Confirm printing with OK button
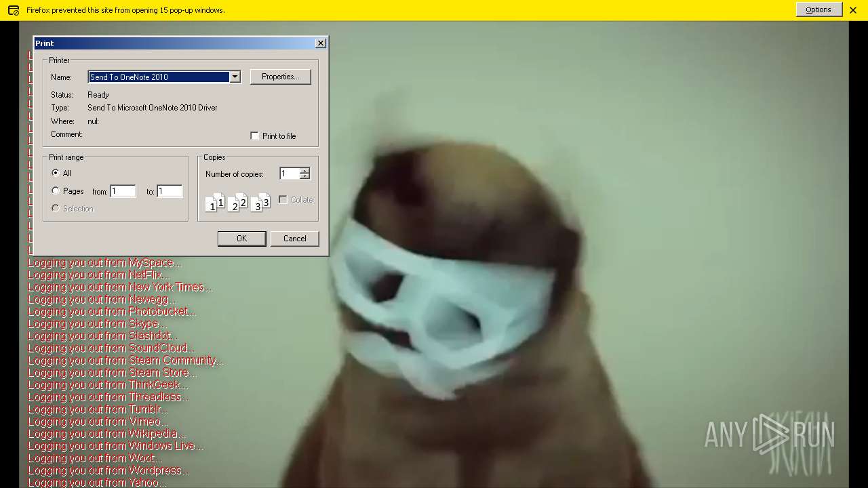 [241, 239]
